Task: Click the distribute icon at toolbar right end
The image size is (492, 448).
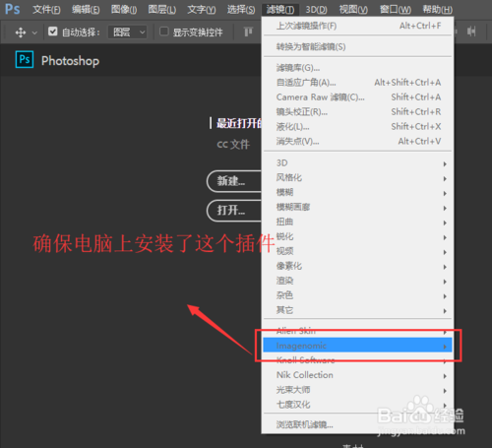Action: click(471, 32)
